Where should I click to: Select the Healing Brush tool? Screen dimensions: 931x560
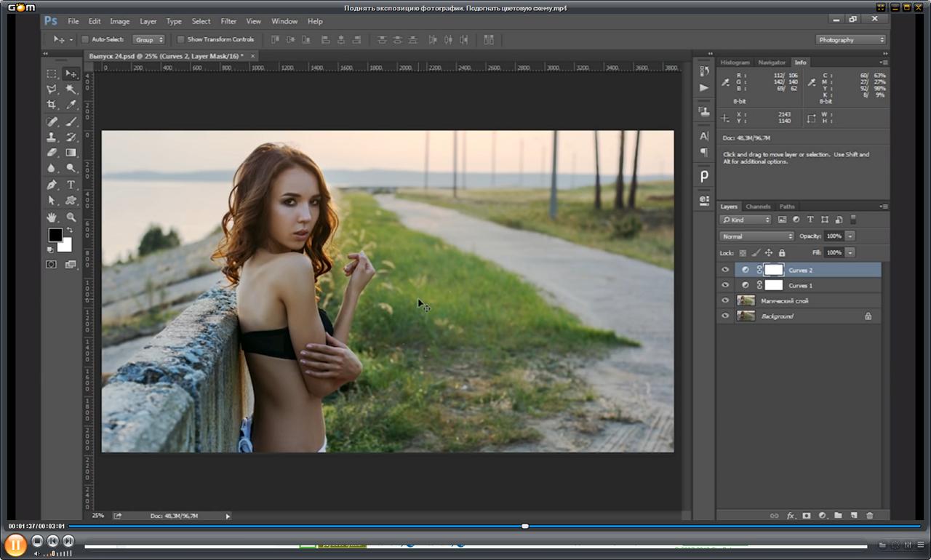click(52, 121)
